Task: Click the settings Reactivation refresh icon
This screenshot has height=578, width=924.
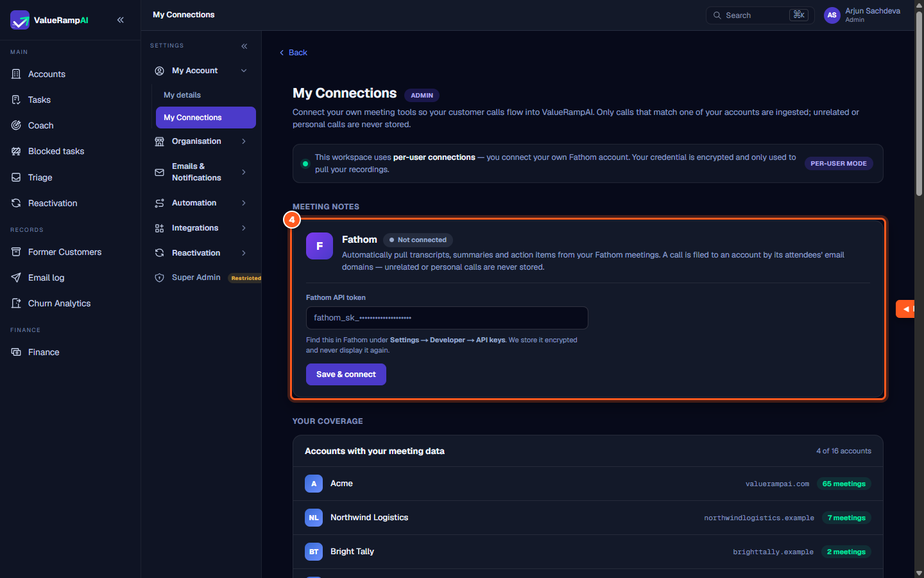Action: pyautogui.click(x=160, y=253)
